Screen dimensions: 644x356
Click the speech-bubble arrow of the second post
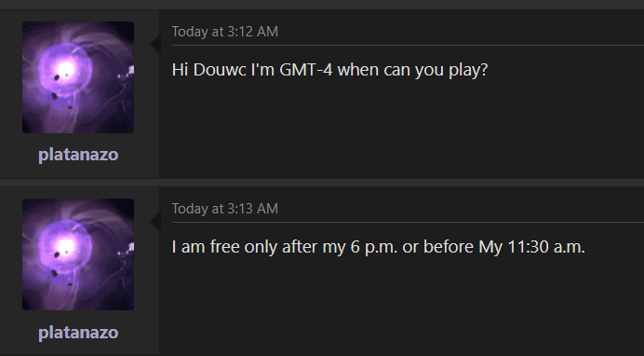click(154, 222)
